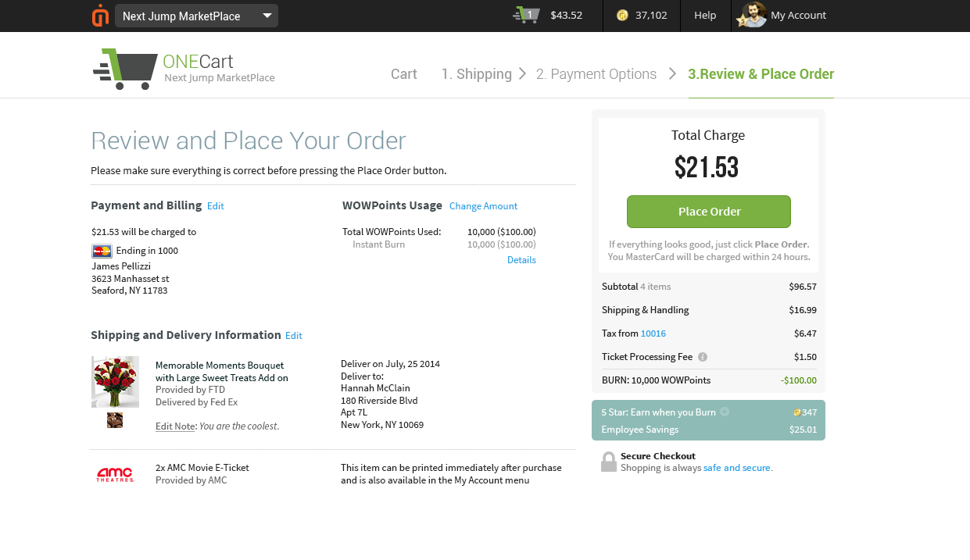Screen dimensions: 970x560
Task: Go back to 1. Shipping step
Action: pos(476,74)
